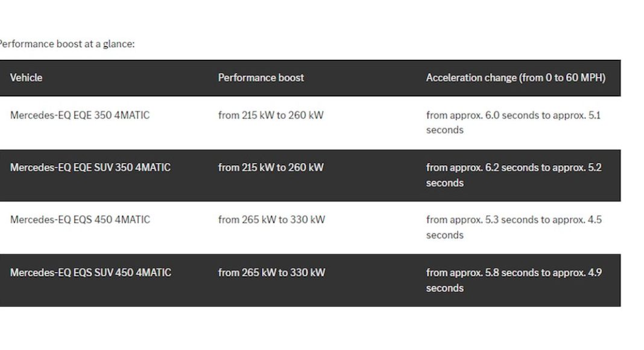The width and height of the screenshot is (644, 350).
Task: Click EQE SUV 350 performance boost value
Action: [270, 167]
